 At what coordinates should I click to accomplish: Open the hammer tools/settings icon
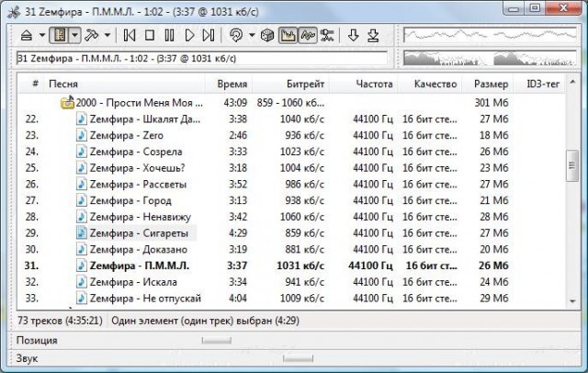[91, 35]
